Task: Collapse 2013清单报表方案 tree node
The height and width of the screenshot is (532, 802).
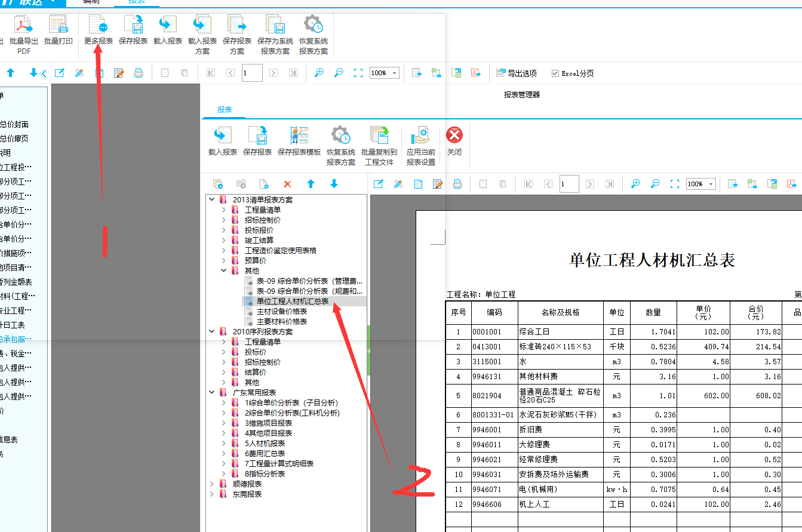Action: pos(212,199)
